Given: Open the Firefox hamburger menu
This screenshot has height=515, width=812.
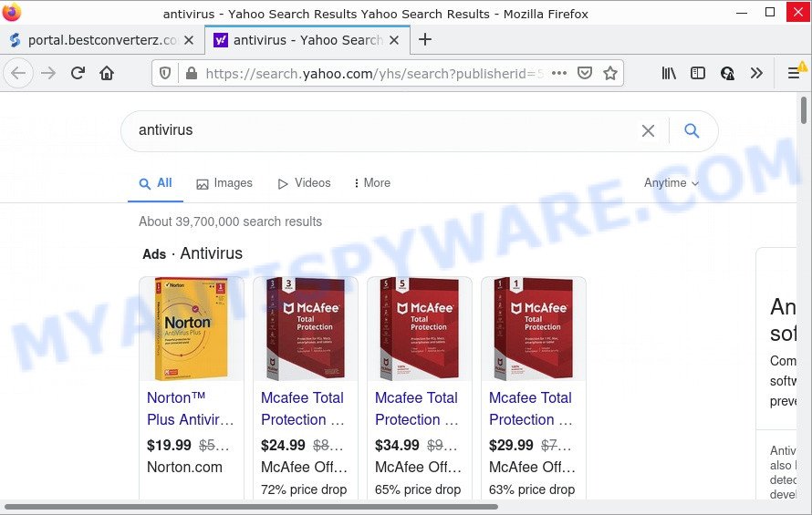Looking at the screenshot, I should tap(794, 74).
